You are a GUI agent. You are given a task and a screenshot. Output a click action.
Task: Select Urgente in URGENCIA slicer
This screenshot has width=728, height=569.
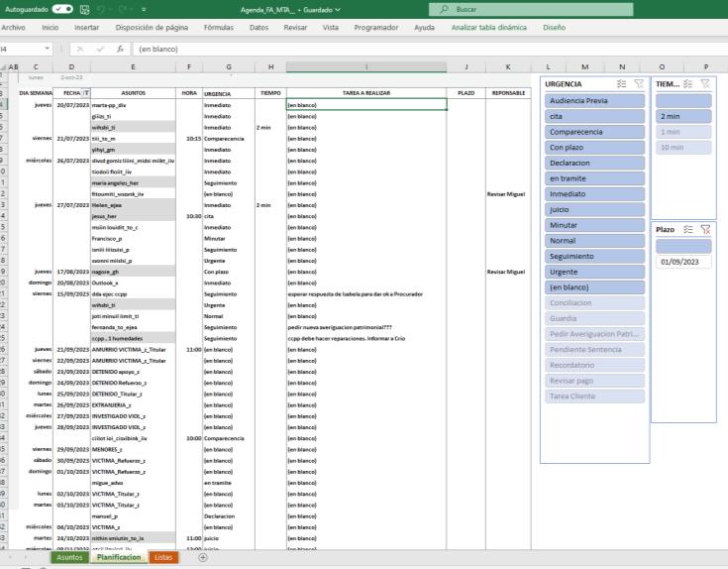pos(594,272)
